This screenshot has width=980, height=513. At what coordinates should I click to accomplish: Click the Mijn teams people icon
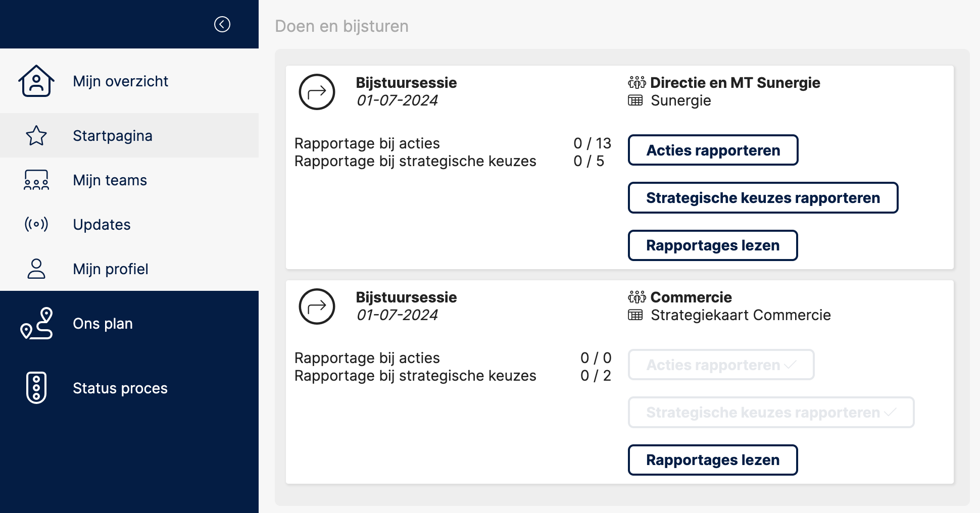36,180
